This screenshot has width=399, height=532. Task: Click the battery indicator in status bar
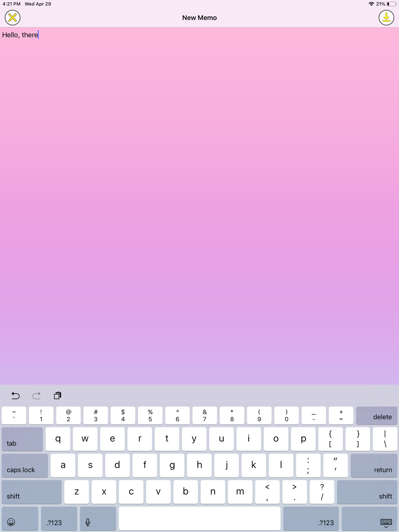pyautogui.click(x=391, y=4)
